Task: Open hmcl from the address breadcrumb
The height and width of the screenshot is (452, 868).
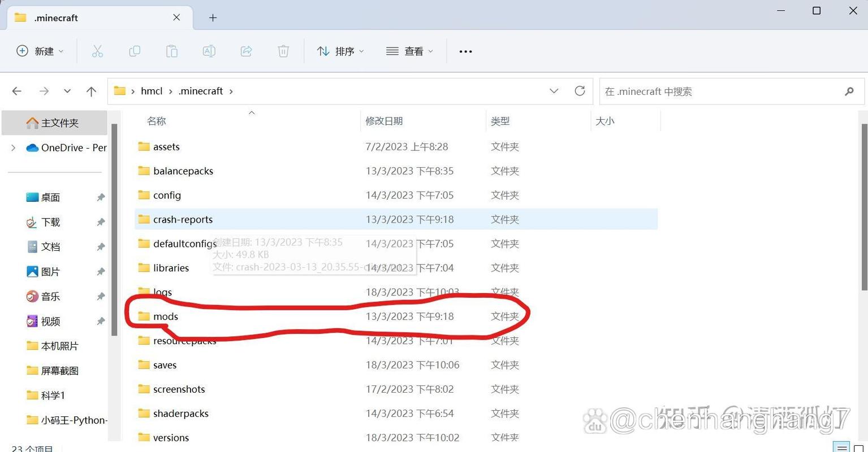Action: (x=151, y=91)
